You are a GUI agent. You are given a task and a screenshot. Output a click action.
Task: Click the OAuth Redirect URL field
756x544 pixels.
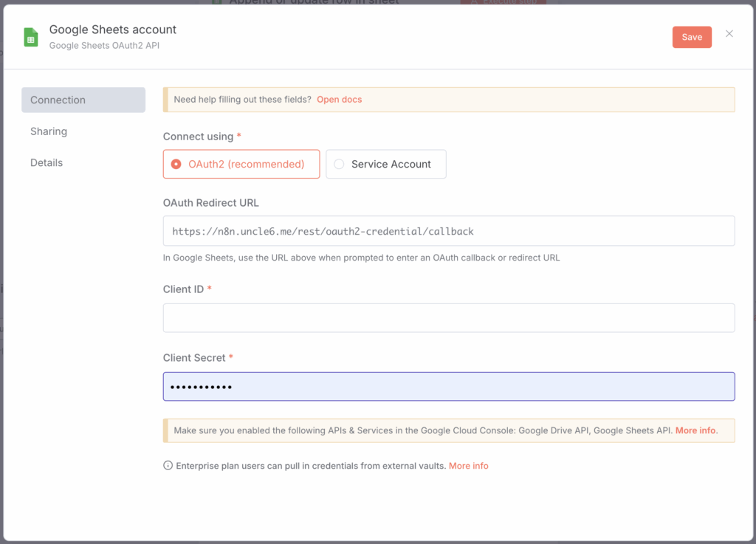coord(448,231)
